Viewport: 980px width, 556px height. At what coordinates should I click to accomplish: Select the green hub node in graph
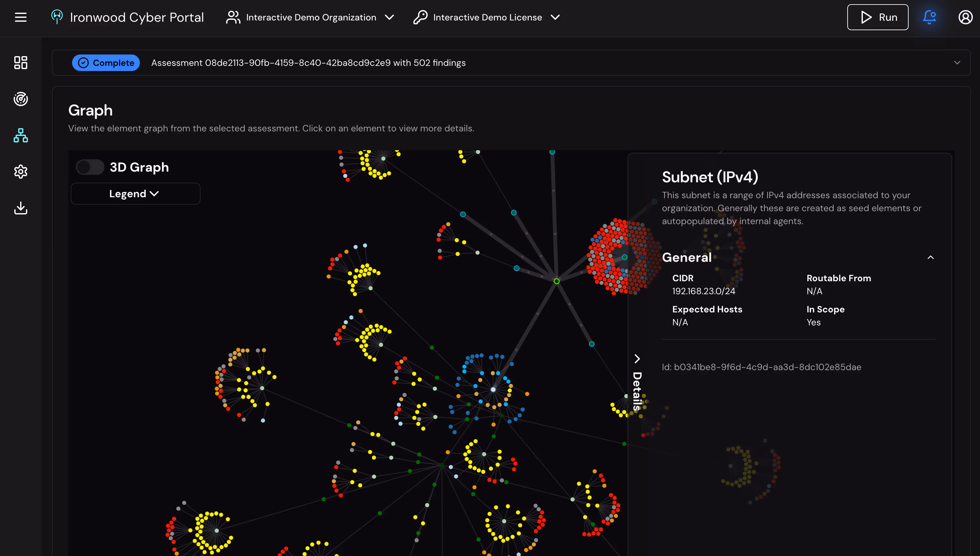point(557,281)
